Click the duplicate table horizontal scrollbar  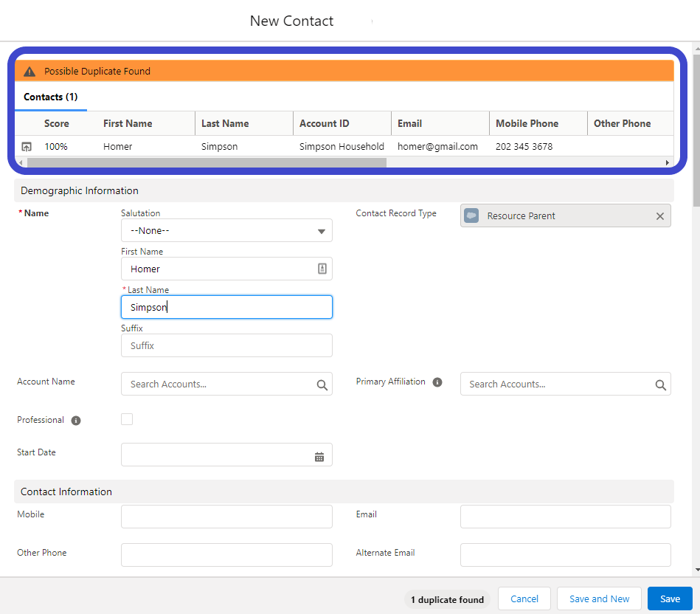tap(207, 163)
